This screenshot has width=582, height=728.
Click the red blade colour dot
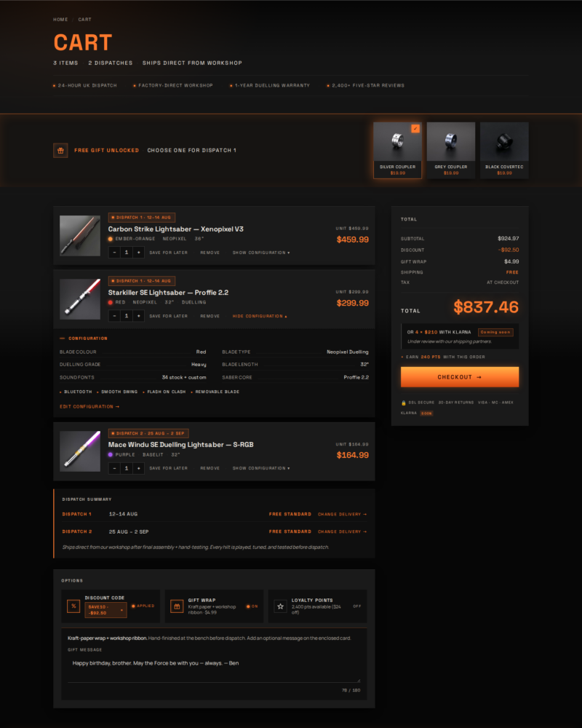(111, 302)
